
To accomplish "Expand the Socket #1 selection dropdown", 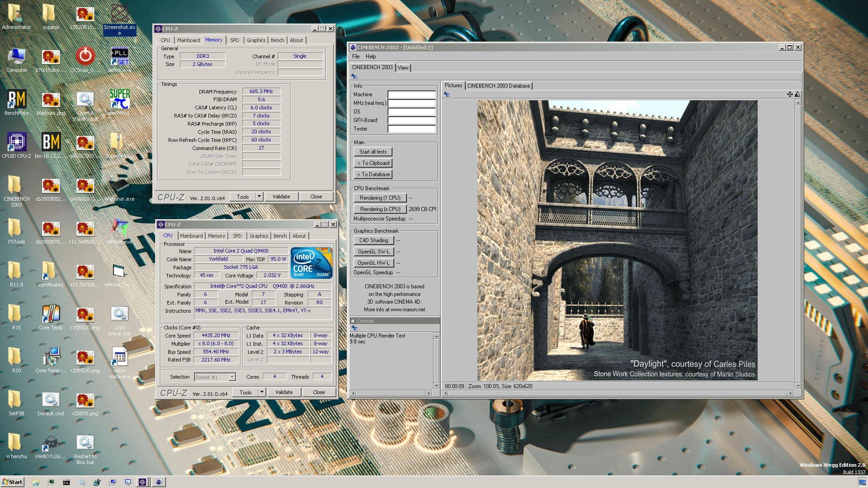I will point(232,377).
